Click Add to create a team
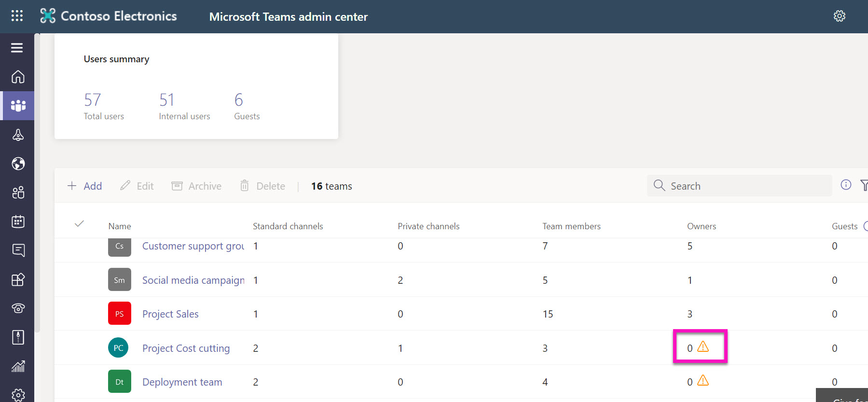 pos(84,186)
